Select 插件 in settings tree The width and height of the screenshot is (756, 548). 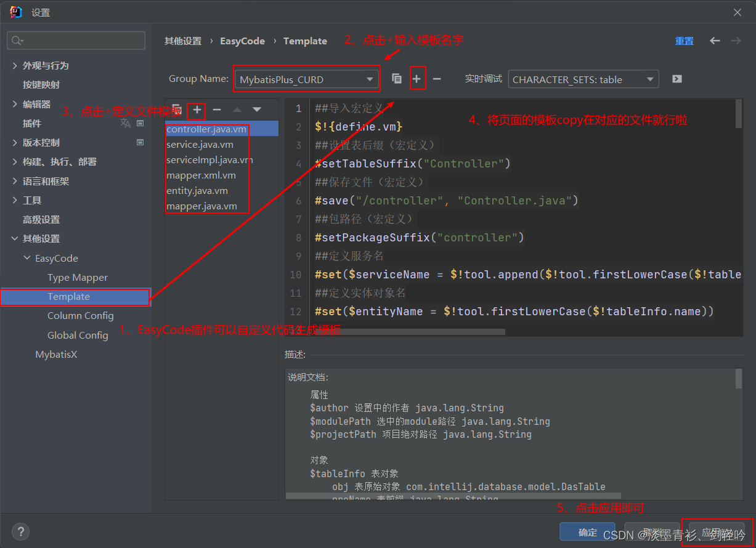[32, 123]
